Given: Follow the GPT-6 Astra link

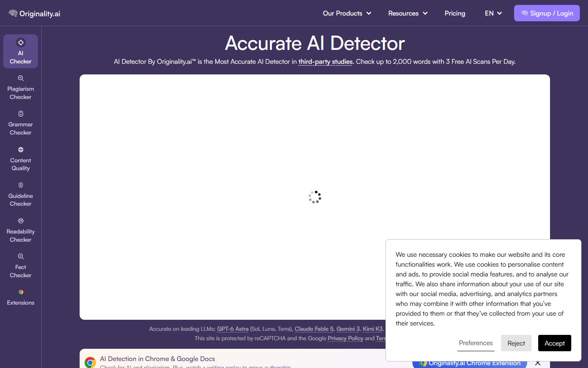Looking at the screenshot, I should 233,329.
